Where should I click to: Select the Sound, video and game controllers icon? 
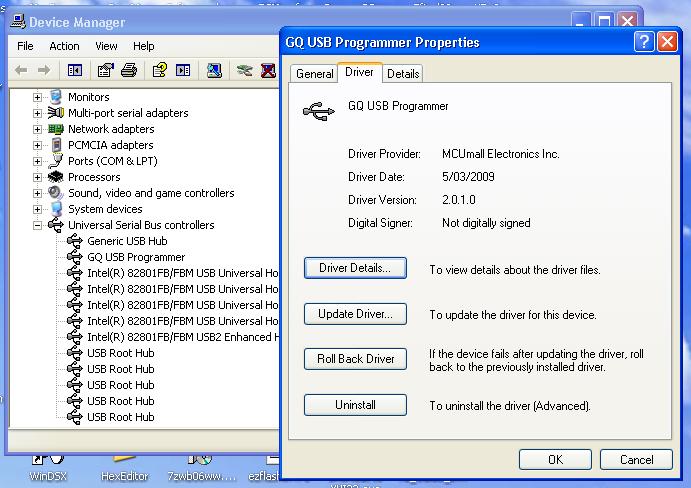[56, 193]
